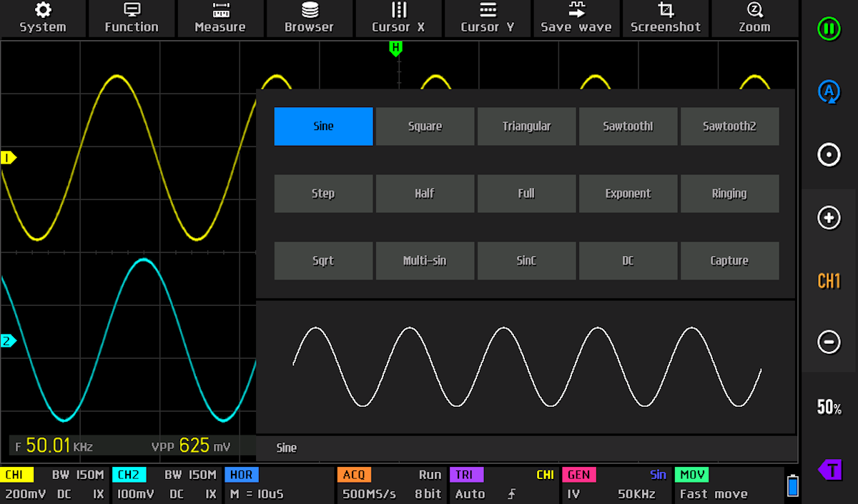Open the TRI trigger settings

coord(504,485)
